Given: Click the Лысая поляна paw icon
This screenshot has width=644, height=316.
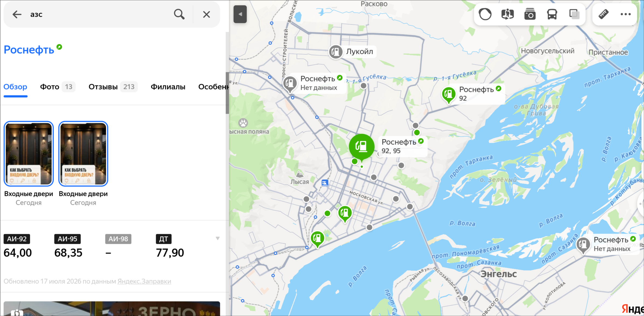Looking at the screenshot, I should (x=243, y=123).
